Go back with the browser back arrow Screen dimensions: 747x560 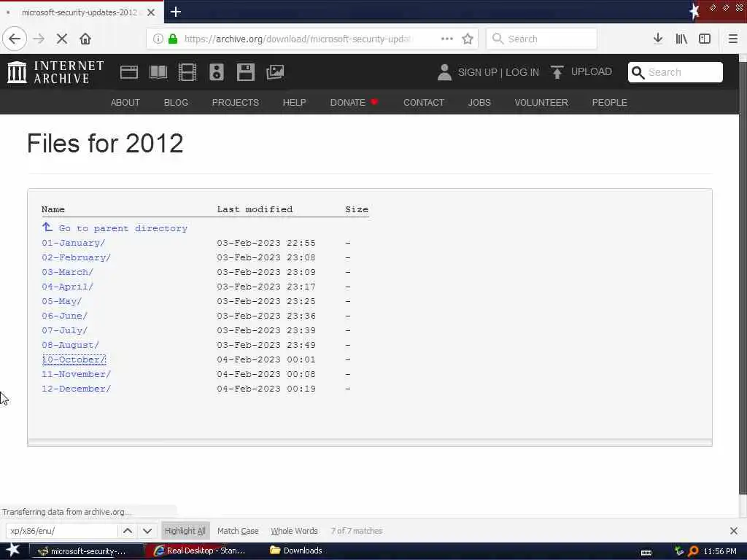click(15, 39)
